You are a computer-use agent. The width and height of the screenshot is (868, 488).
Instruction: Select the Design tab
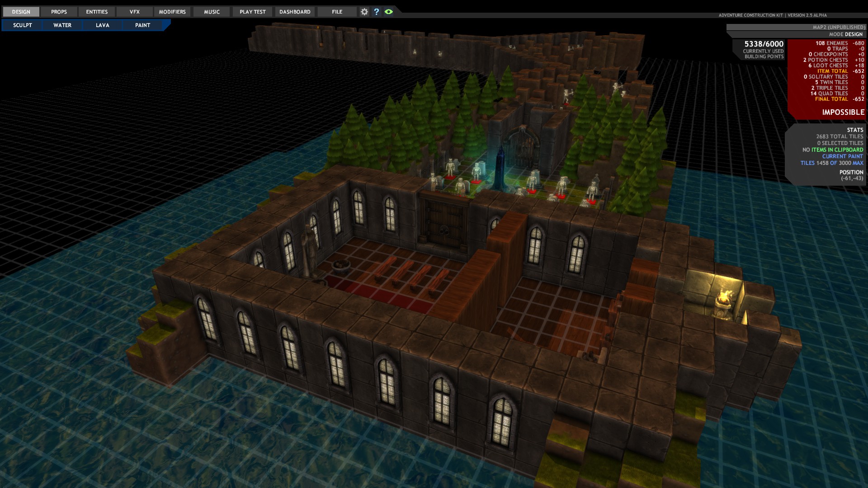(x=21, y=12)
